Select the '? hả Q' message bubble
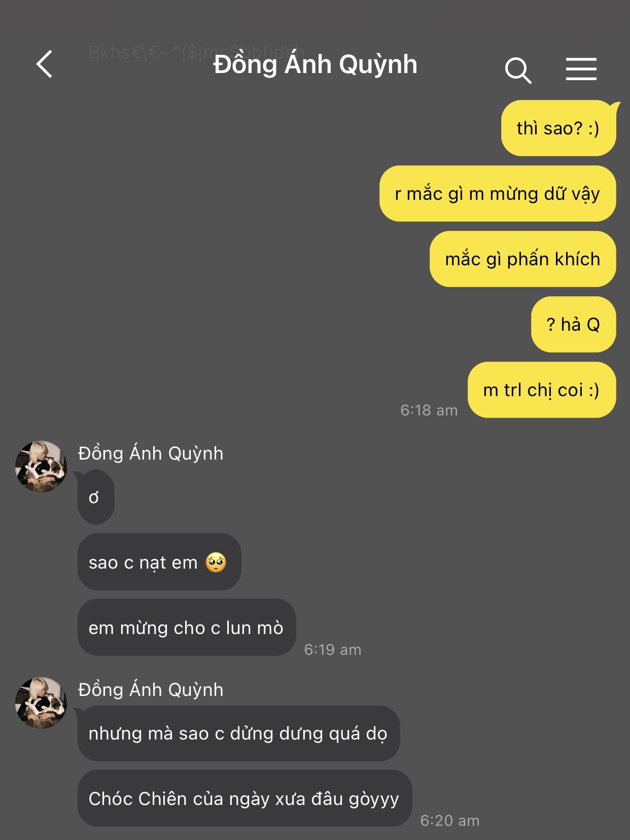Image resolution: width=630 pixels, height=840 pixels. point(574,324)
